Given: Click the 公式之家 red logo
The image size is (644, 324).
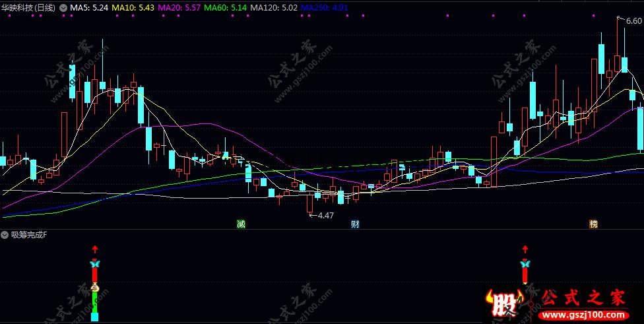Looking at the screenshot, I should point(583,298).
